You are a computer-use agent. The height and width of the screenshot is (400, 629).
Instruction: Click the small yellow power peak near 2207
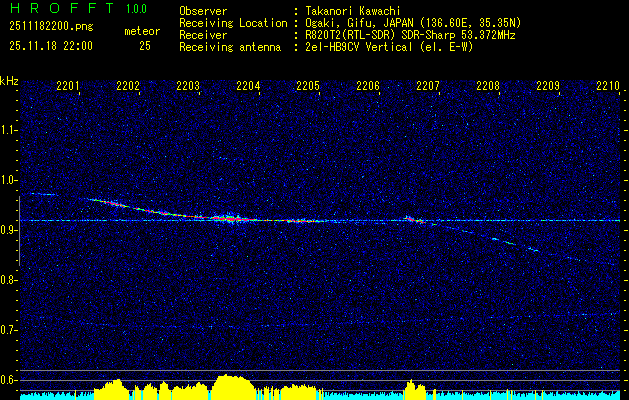tap(415, 389)
